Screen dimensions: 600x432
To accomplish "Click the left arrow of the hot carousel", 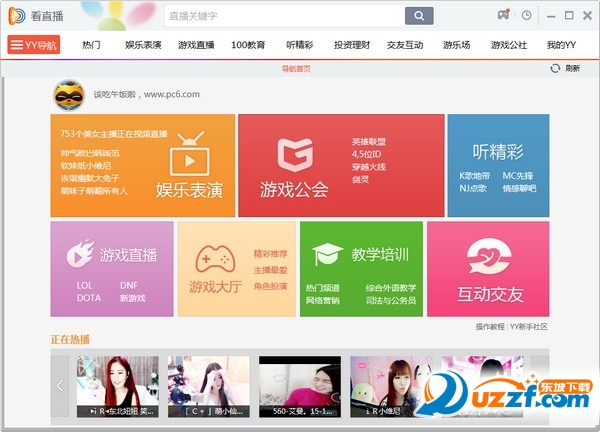I will 60,386.
